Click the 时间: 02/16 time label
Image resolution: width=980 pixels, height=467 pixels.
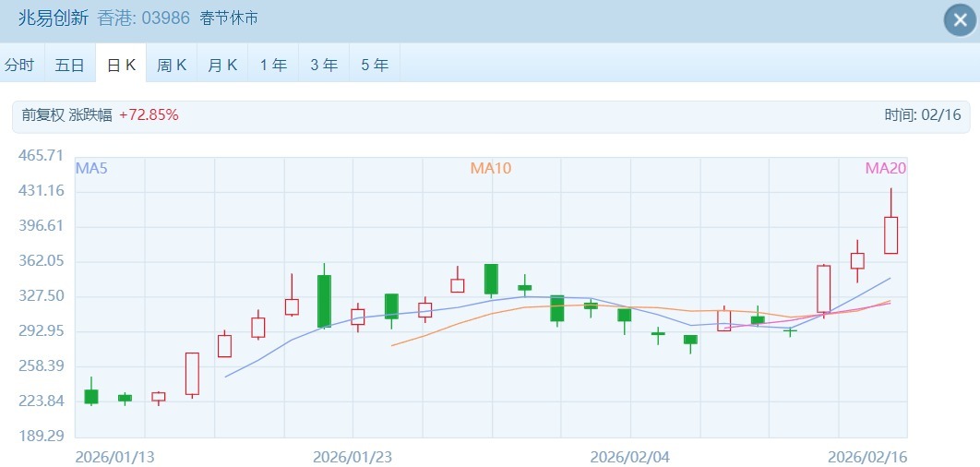pyautogui.click(x=923, y=115)
